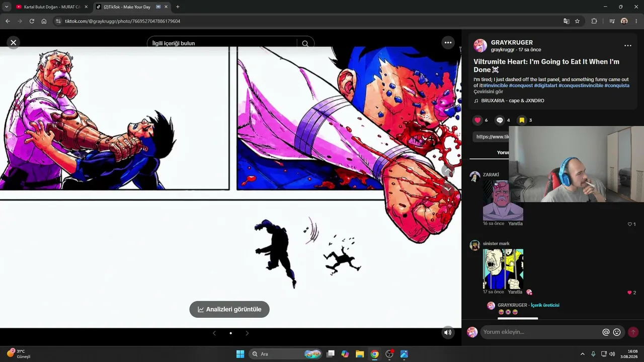The height and width of the screenshot is (362, 644).
Task: Click the Ara taskbar search box
Action: pyautogui.click(x=285, y=354)
